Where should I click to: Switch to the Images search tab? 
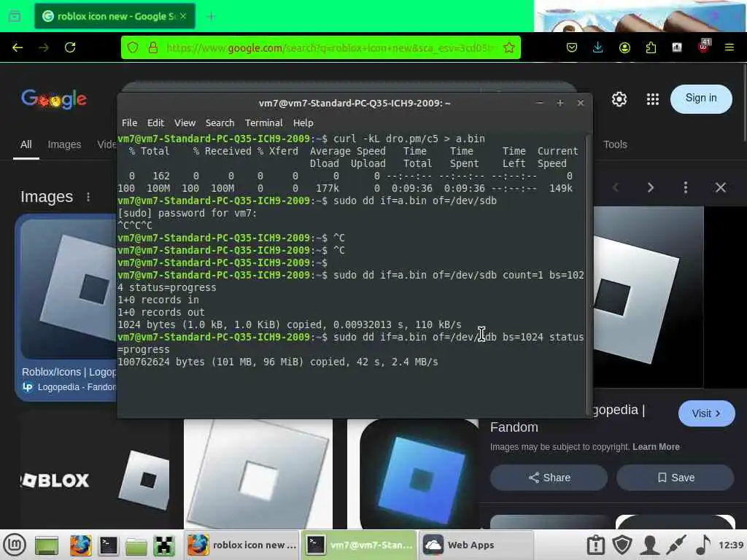pyautogui.click(x=64, y=145)
